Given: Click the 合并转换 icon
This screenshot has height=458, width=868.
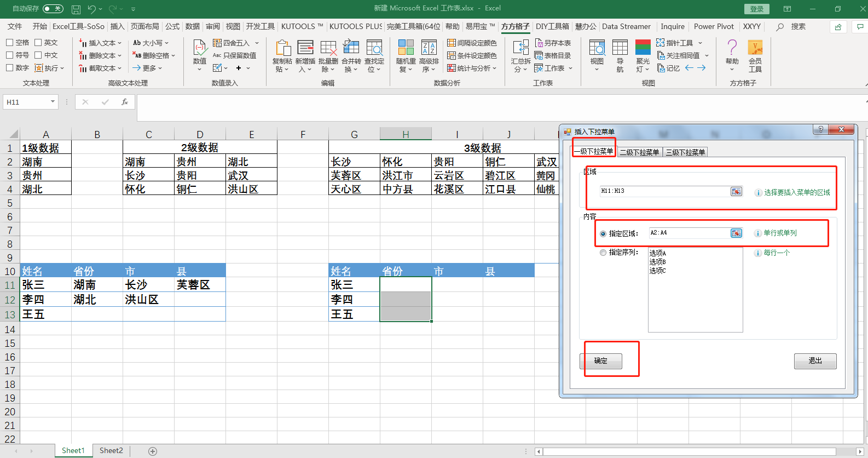Looking at the screenshot, I should pyautogui.click(x=351, y=48).
